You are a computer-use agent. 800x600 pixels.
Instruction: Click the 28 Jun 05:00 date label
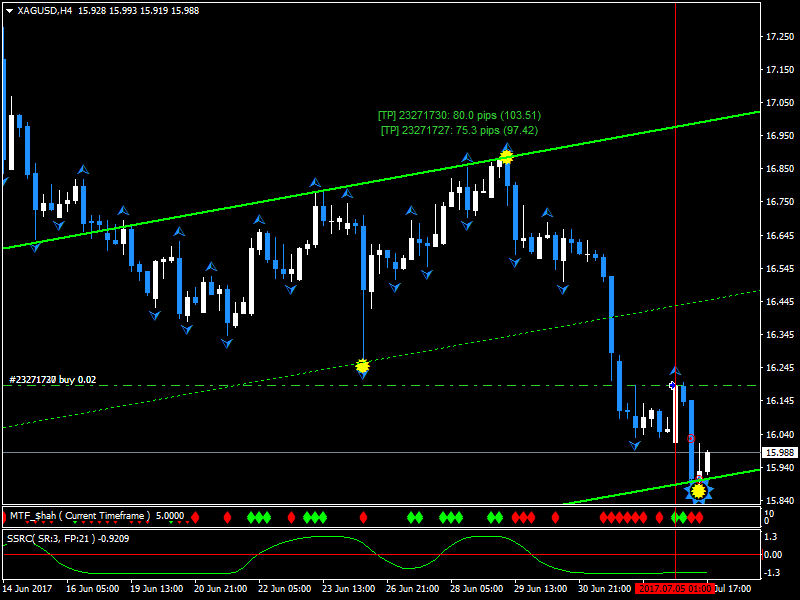point(477,589)
